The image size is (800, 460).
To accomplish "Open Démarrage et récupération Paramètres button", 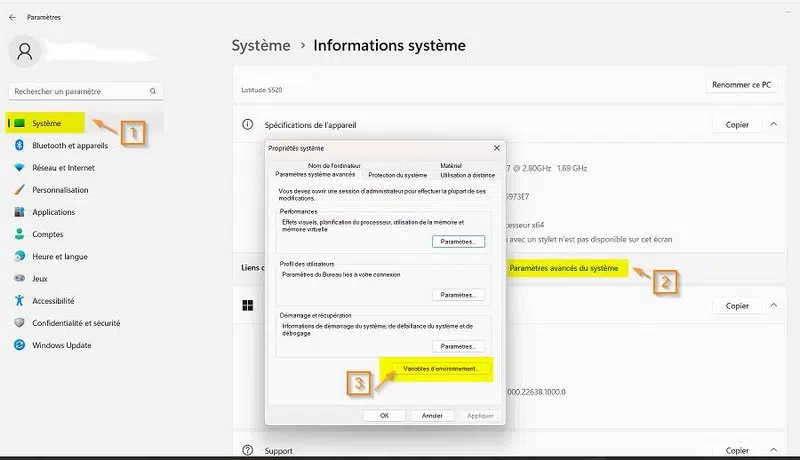I will click(458, 346).
